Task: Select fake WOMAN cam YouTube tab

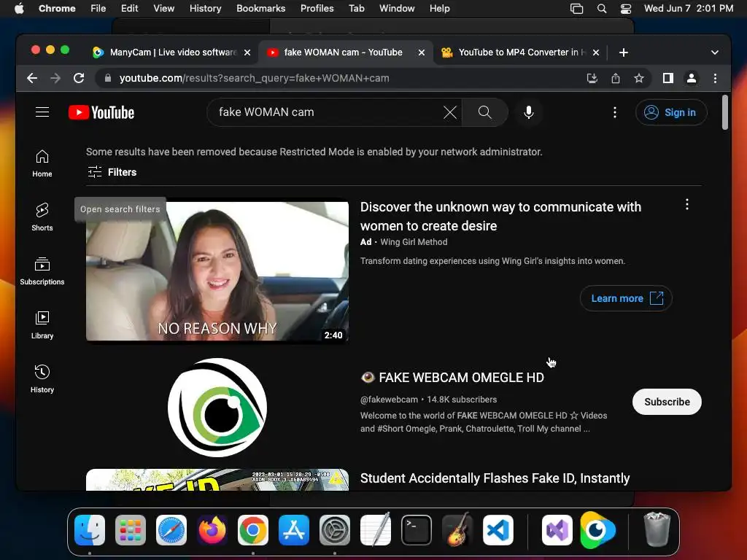Action: pos(346,52)
